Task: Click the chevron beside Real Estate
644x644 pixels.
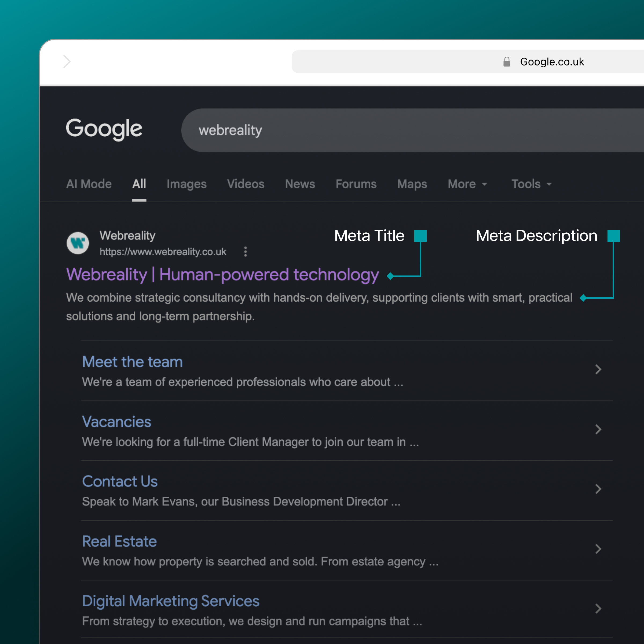Action: click(x=598, y=549)
